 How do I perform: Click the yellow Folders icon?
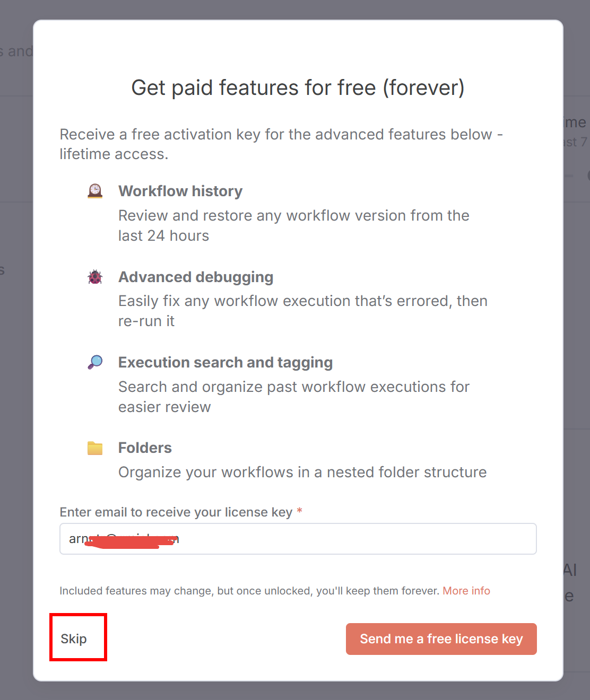point(95,448)
